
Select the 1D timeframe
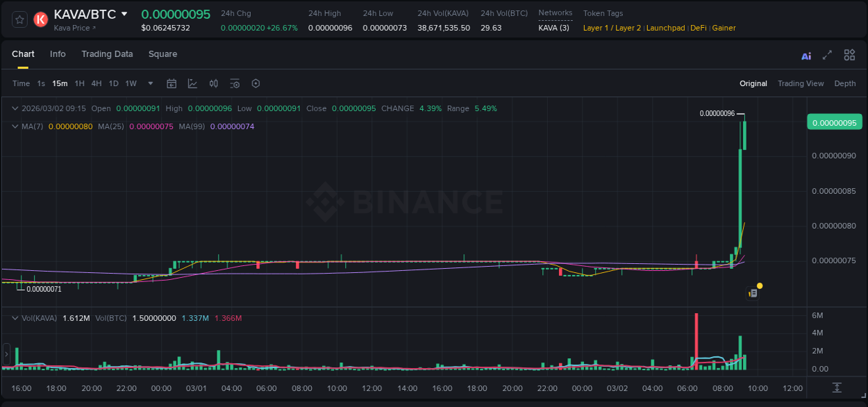click(x=113, y=83)
